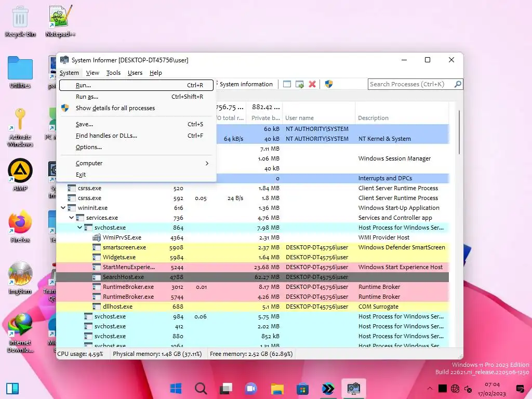Open the Windows Start button

[x=176, y=388]
